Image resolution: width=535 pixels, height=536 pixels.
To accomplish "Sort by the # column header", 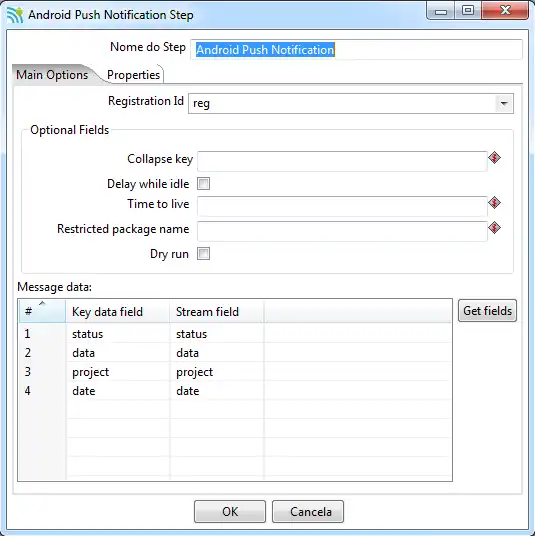I will [x=42, y=311].
